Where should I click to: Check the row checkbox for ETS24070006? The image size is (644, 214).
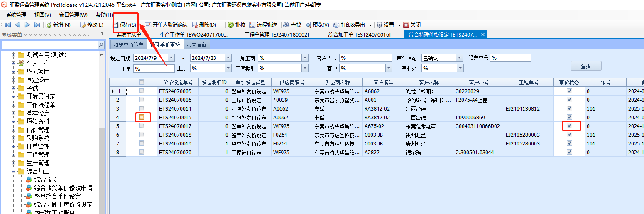pos(142,100)
